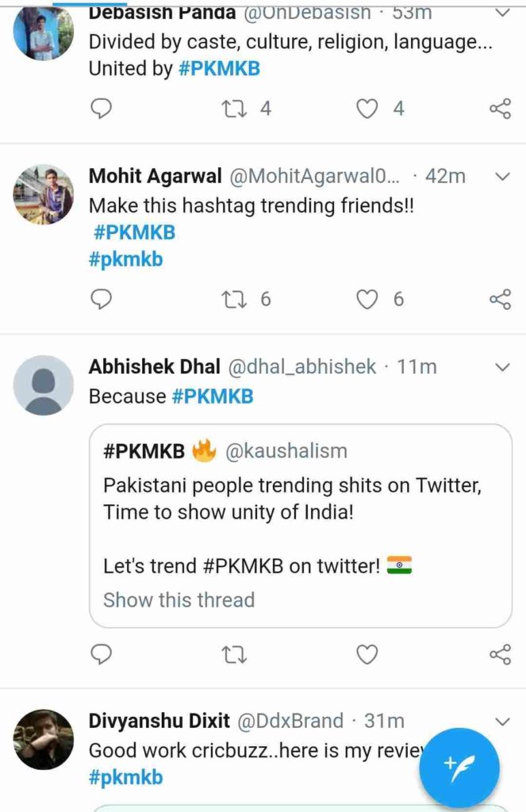Show this thread on the quoted tweet

[x=179, y=600]
